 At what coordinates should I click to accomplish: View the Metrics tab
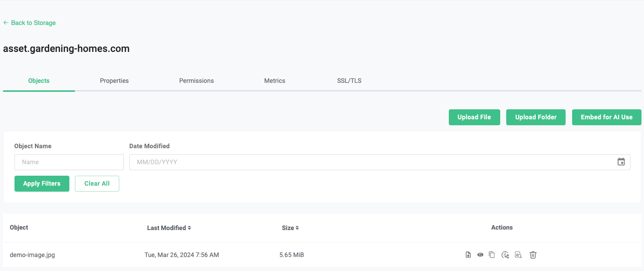[x=275, y=81]
